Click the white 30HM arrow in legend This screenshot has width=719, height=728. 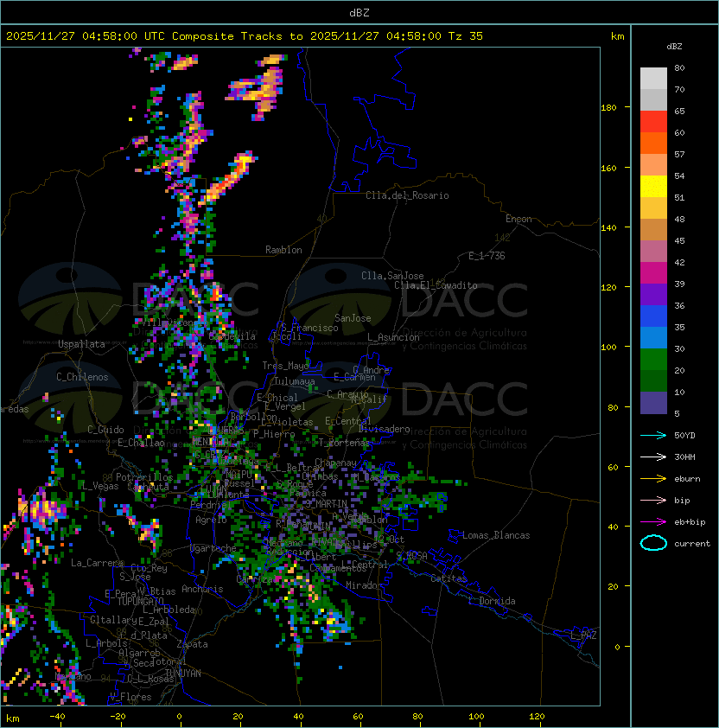(x=653, y=457)
